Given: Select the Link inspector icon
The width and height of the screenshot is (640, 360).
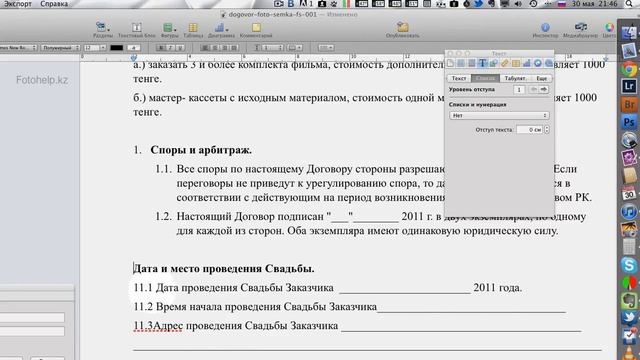Looking at the screenshot, I should tap(538, 63).
